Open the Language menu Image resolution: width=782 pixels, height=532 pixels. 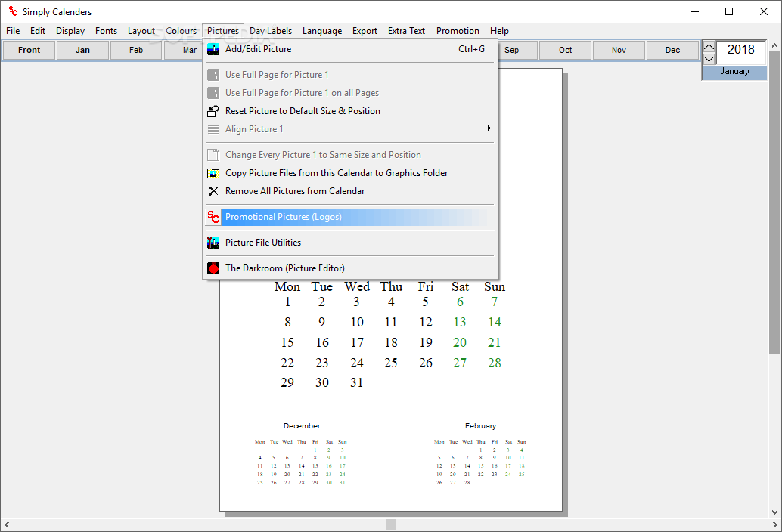coord(322,31)
